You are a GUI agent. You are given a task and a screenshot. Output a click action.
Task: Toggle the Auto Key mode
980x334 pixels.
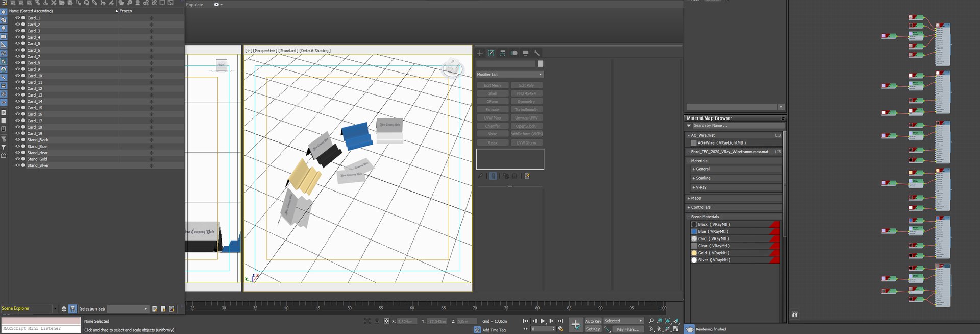tap(593, 321)
